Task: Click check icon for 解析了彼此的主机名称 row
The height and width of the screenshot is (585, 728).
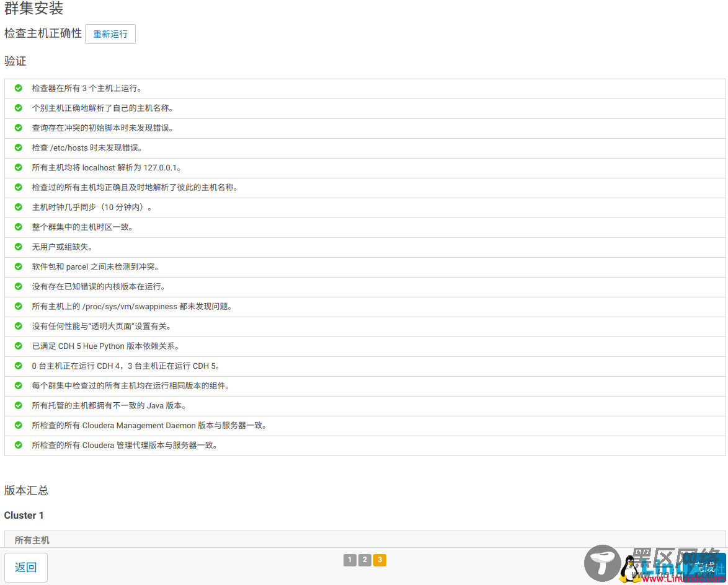Action: point(18,187)
